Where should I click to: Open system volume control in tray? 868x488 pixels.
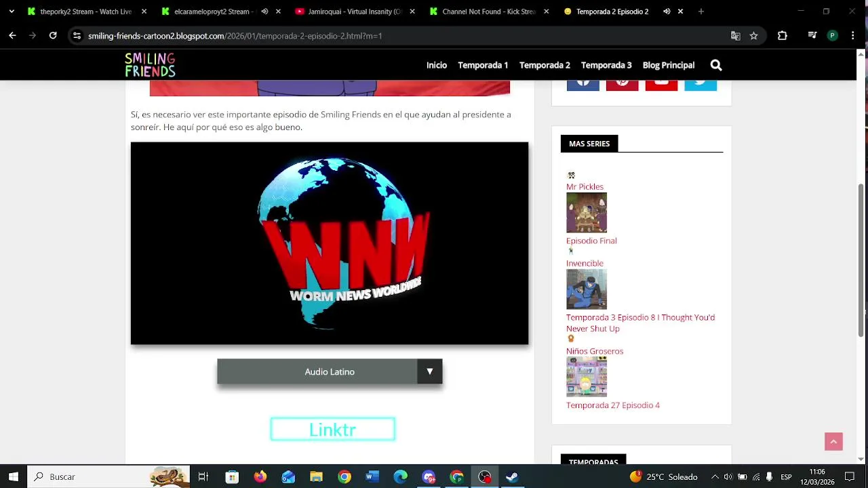728,476
